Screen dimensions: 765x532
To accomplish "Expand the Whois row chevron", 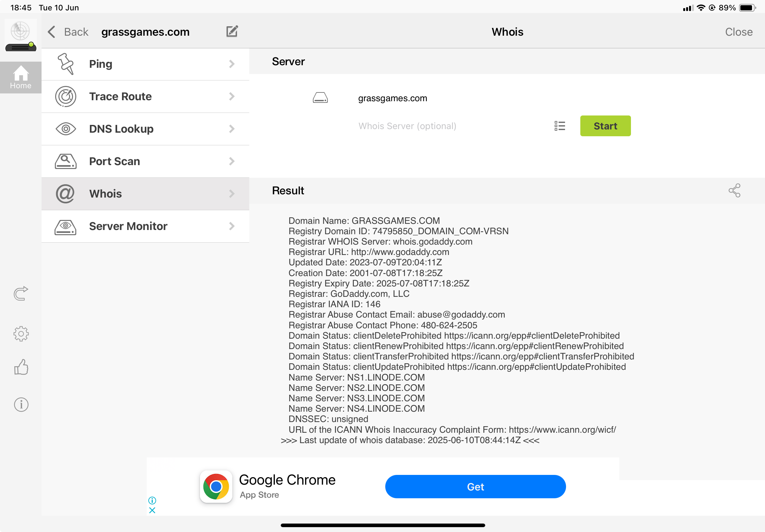I will click(x=232, y=194).
